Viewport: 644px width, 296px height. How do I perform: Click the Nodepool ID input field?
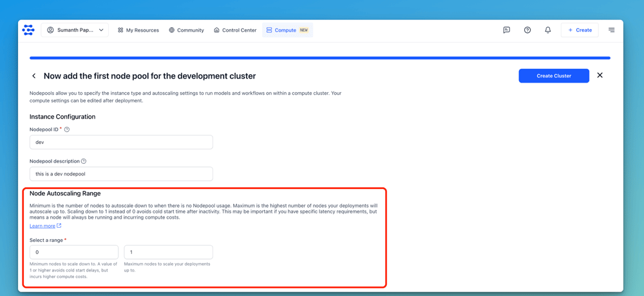(x=121, y=143)
